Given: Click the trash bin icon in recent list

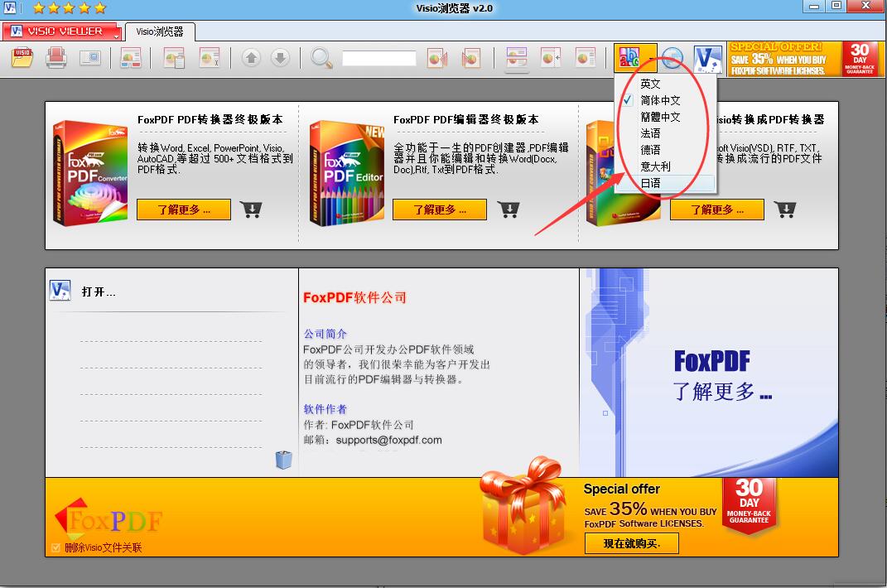Looking at the screenshot, I should tap(283, 460).
